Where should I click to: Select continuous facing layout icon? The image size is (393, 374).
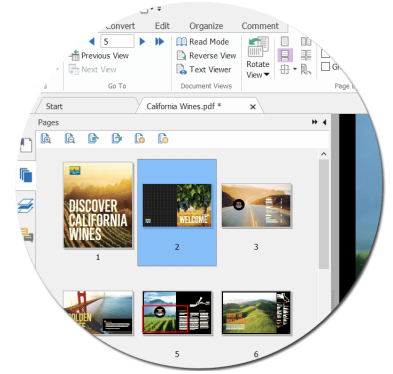pyautogui.click(x=306, y=55)
